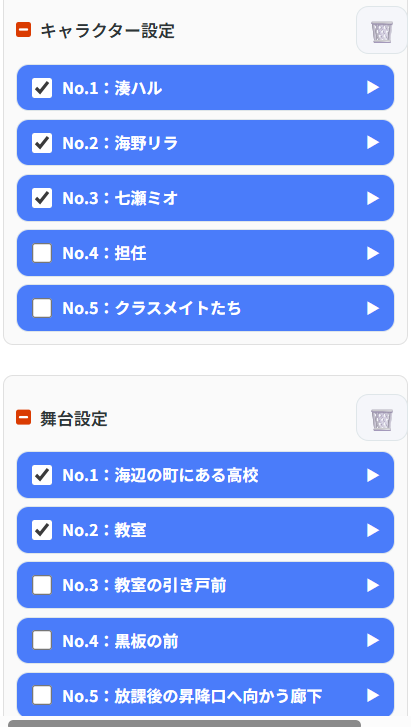
Task: Uncheck the No.2 教室 checkbox
Action: [x=42, y=530]
